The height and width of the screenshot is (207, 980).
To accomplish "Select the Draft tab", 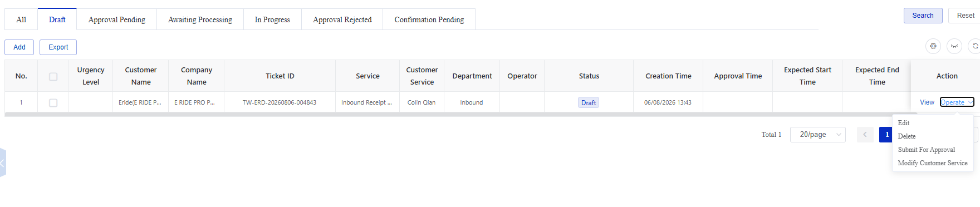I will point(57,19).
